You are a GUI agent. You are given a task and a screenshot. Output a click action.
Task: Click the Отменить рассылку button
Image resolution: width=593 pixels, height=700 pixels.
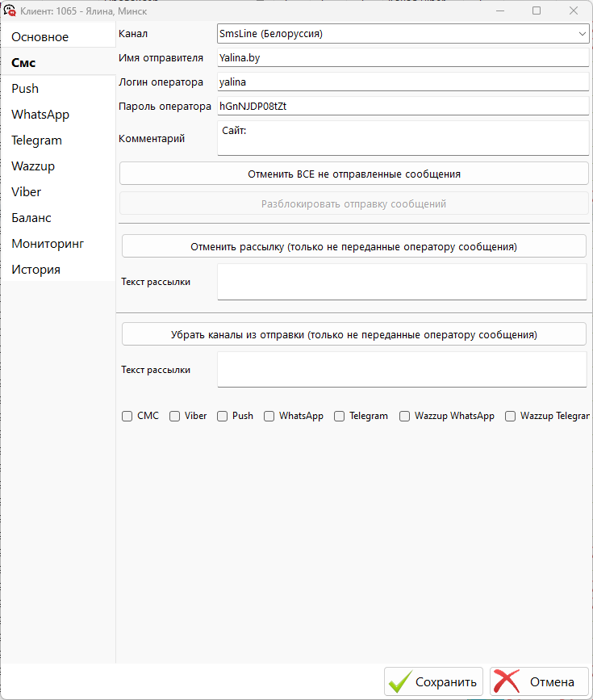pyautogui.click(x=354, y=246)
